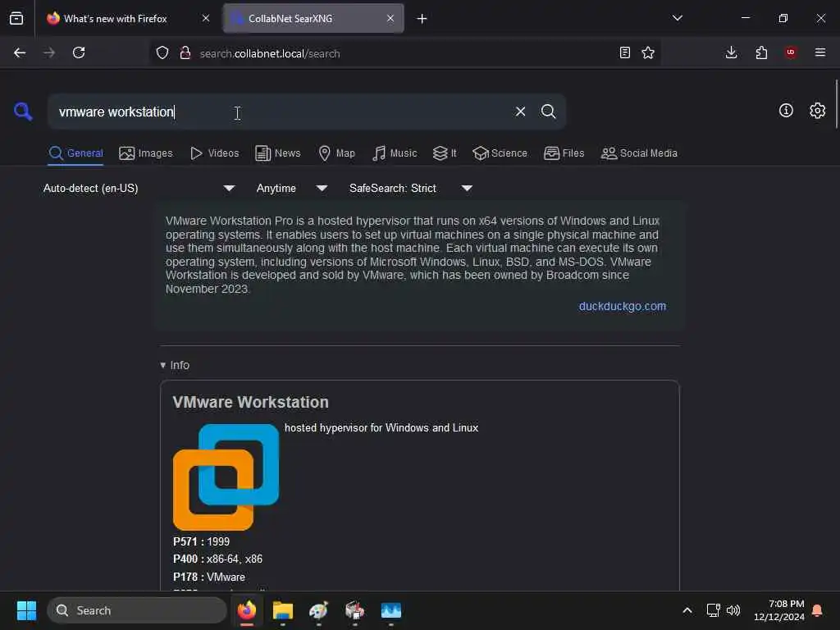Switch to It search category
Viewport: 840px width, 630px height.
point(445,153)
